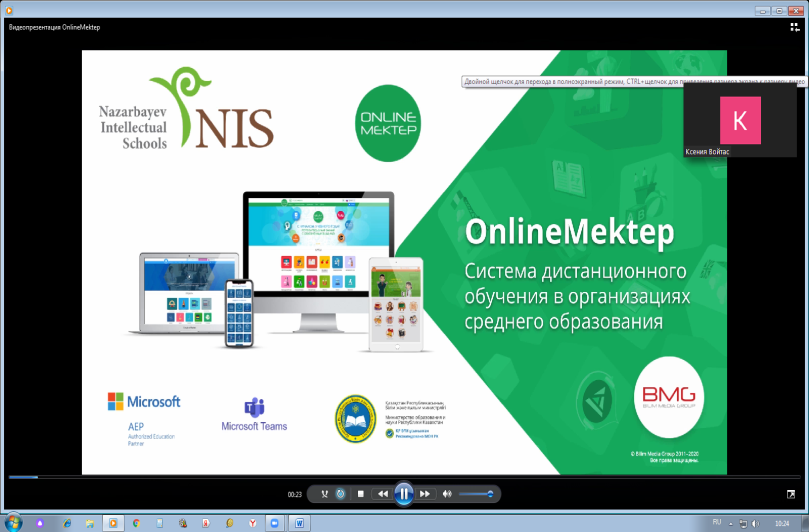Open Yandex Browser Y icon in taskbar
The height and width of the screenshot is (532, 809).
252,523
